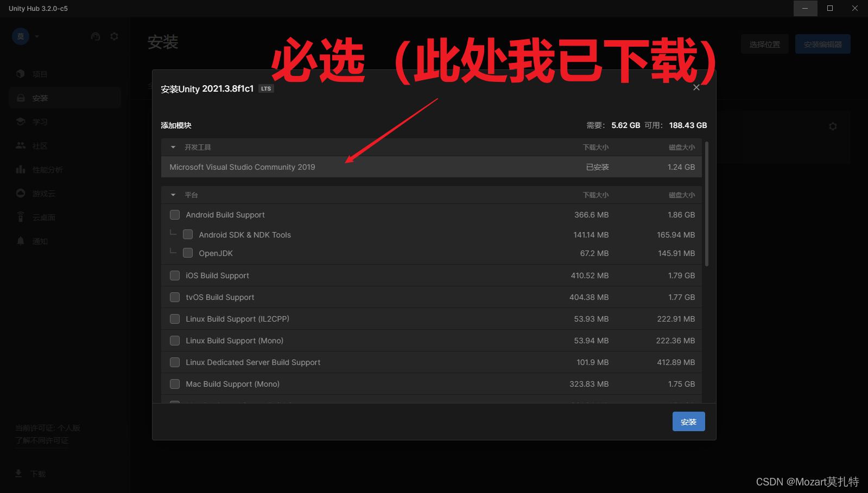Viewport: 868px width, 493px height.
Task: Click the 410.52 MB size for iOS
Action: (x=590, y=276)
